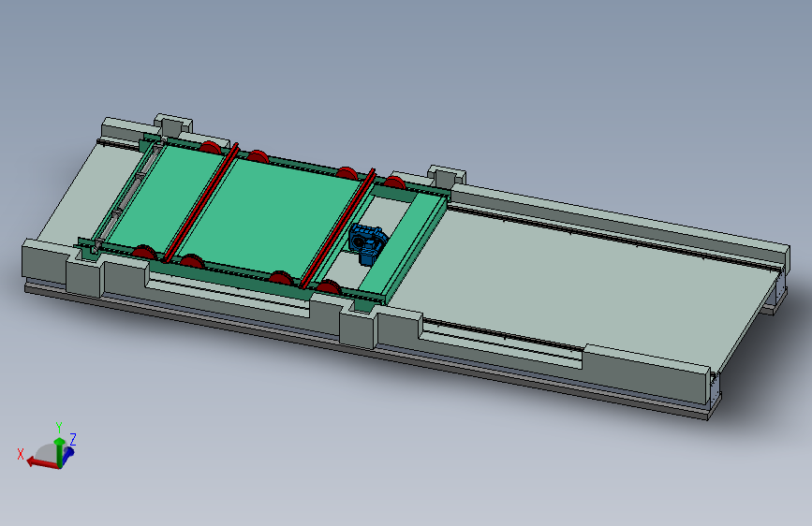Viewport: 812px width, 526px height.
Task: Click the red X axis arrow of triad
Action: pyautogui.click(x=42, y=463)
